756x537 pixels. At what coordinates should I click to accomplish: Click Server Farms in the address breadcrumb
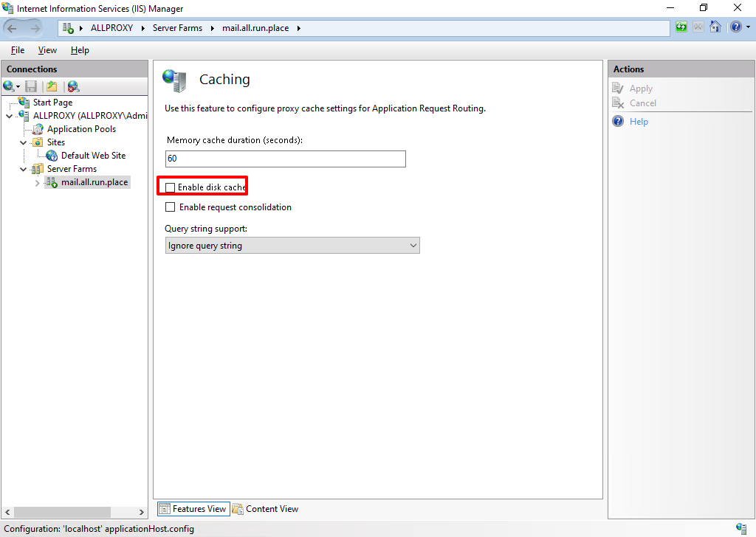pos(177,28)
